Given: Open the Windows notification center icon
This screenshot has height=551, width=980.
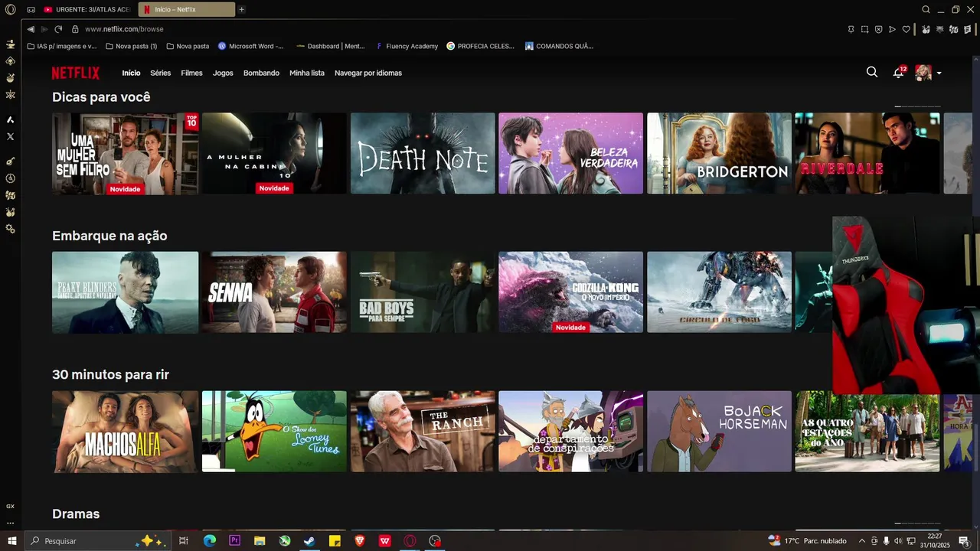Looking at the screenshot, I should (x=964, y=541).
